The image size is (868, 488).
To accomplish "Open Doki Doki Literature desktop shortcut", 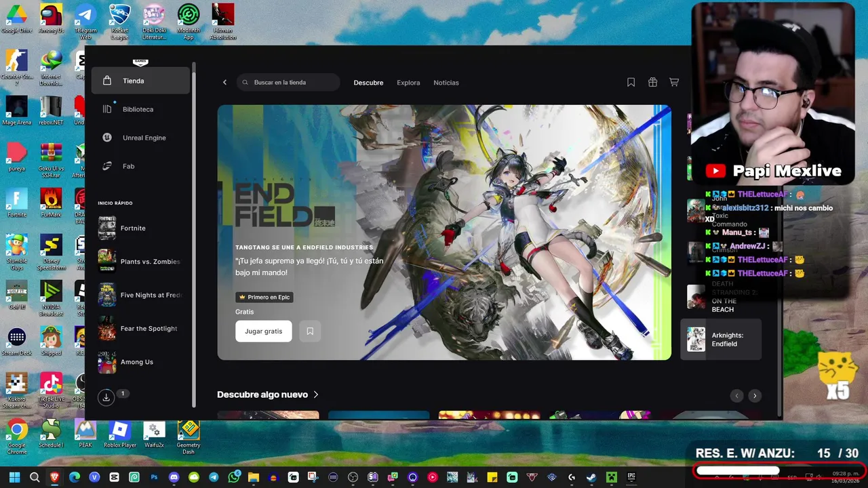I will [x=154, y=22].
